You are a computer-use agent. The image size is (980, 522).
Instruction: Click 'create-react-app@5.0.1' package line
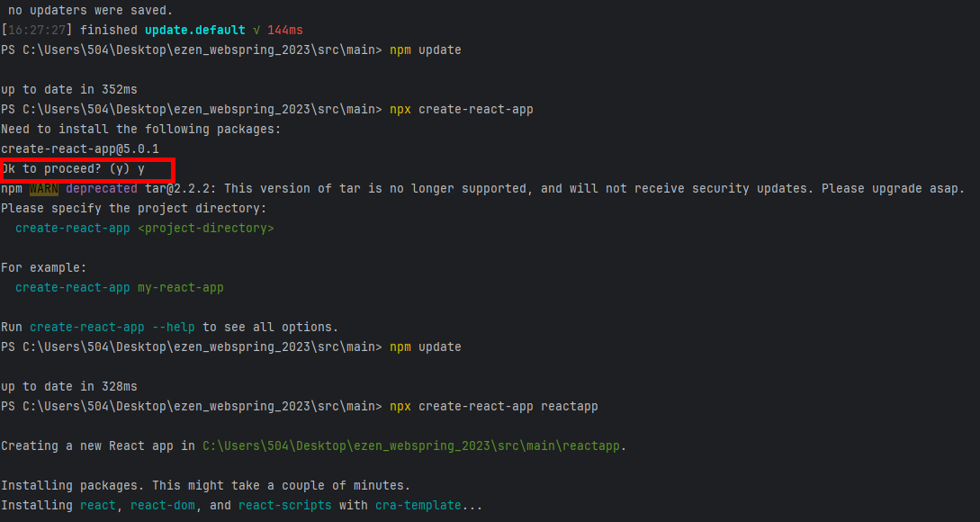80,148
